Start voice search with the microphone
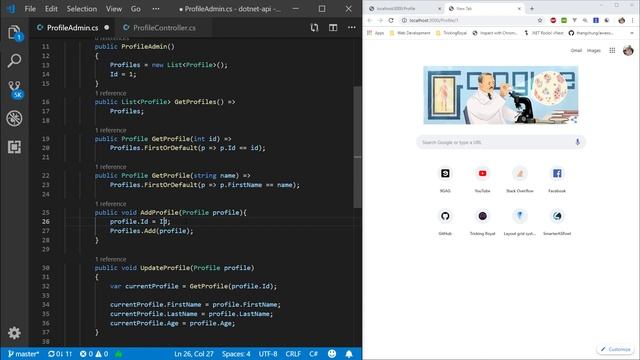 pos(577,142)
